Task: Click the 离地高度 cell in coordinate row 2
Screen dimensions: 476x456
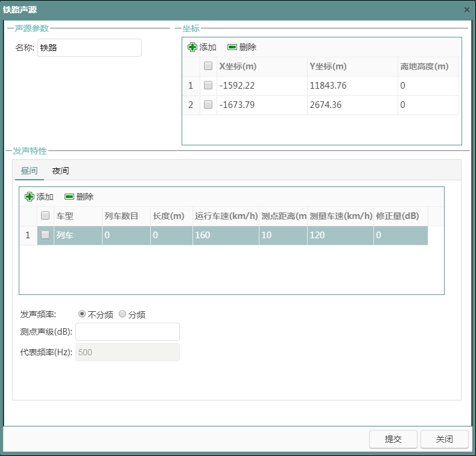Action: point(428,105)
